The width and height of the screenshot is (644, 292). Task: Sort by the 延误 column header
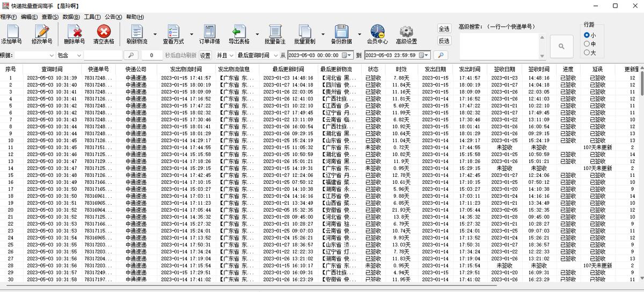(597, 70)
